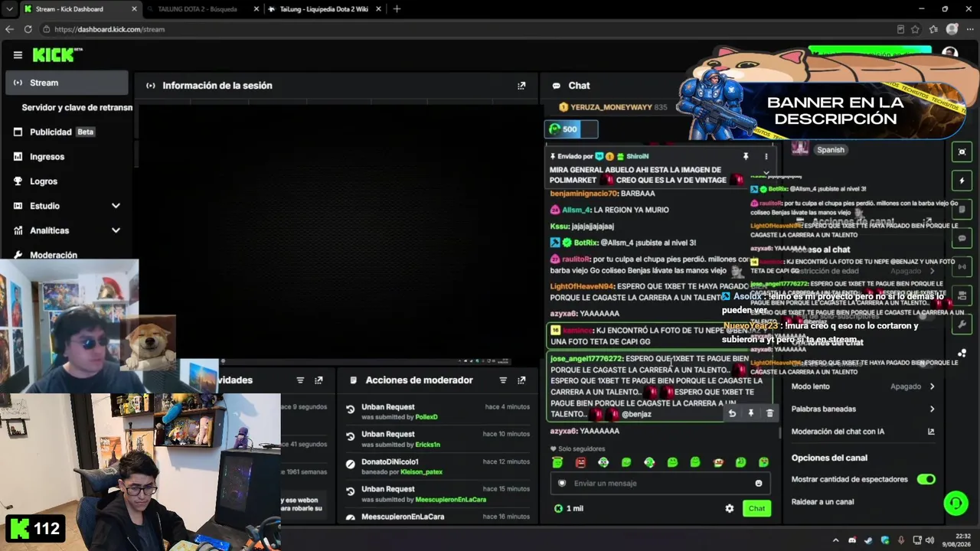
Task: Click the Kick logo
Action: pos(57,55)
